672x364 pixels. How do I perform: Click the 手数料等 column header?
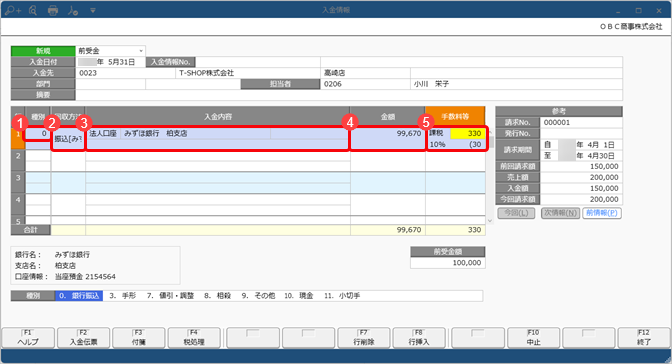[455, 117]
